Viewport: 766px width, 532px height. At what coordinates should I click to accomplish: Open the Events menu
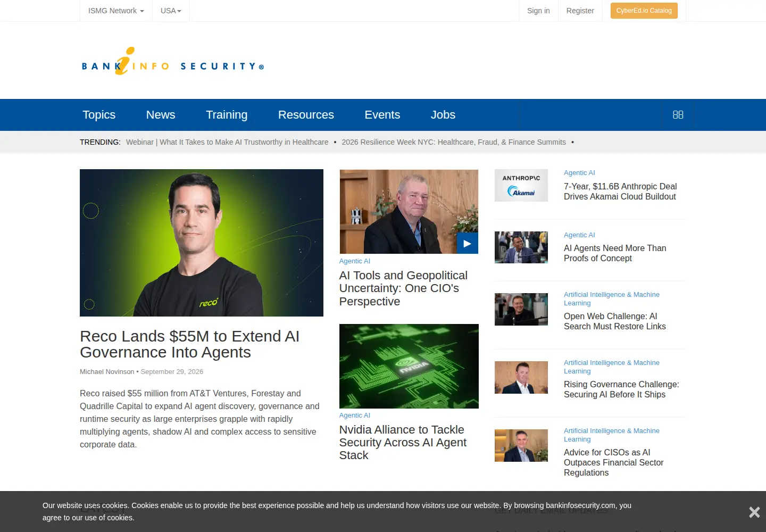[382, 115]
